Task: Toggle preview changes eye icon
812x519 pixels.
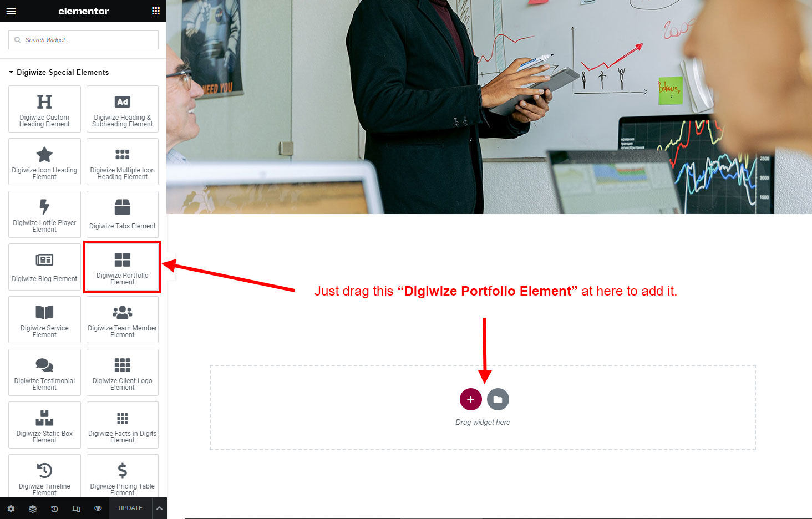Action: click(98, 508)
